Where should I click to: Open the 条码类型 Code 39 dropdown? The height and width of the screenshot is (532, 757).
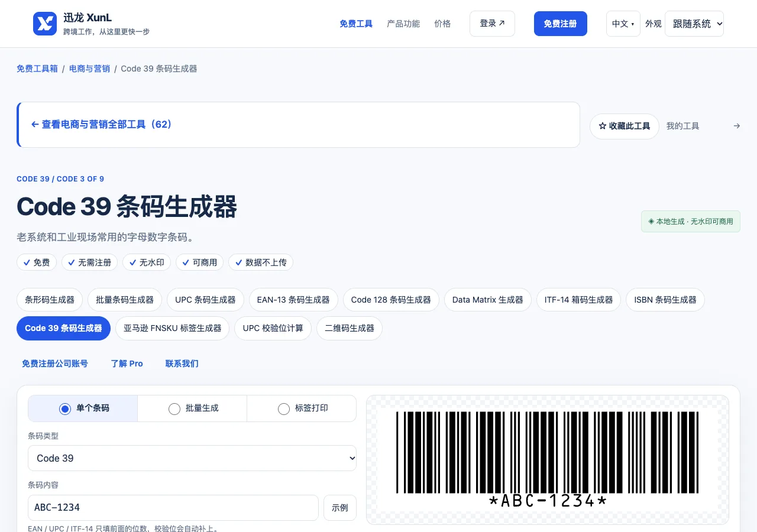[x=192, y=458]
